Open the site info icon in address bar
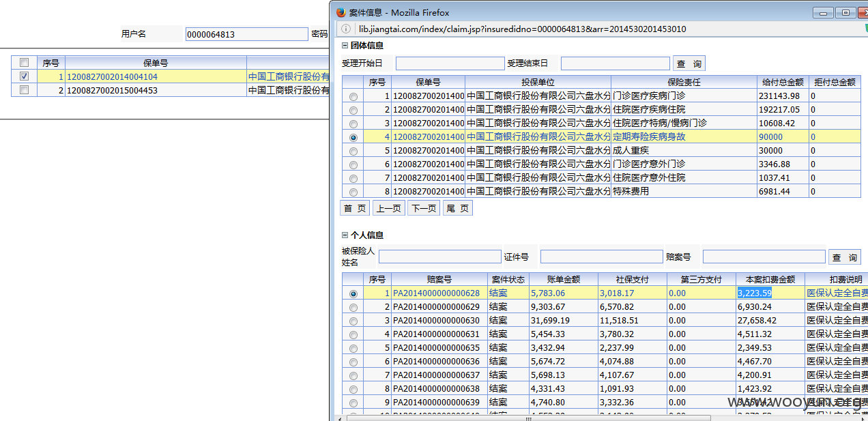The height and width of the screenshot is (421, 868). [346, 29]
